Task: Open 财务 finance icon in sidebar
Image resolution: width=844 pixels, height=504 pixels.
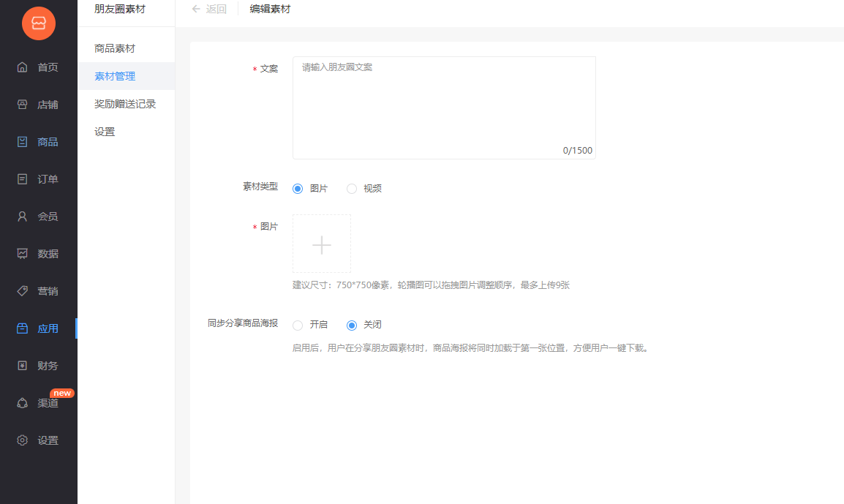Action: coord(22,366)
